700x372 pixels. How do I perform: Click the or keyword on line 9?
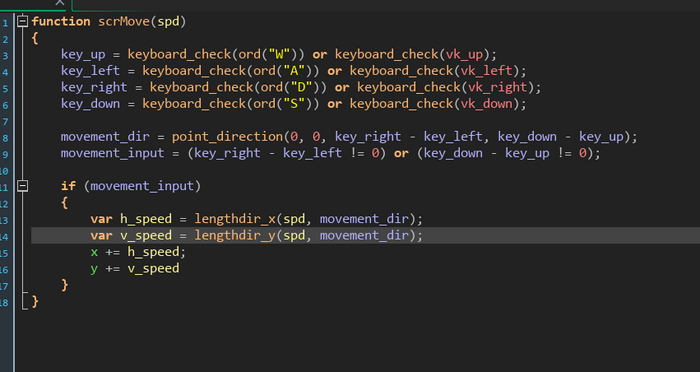coord(401,153)
